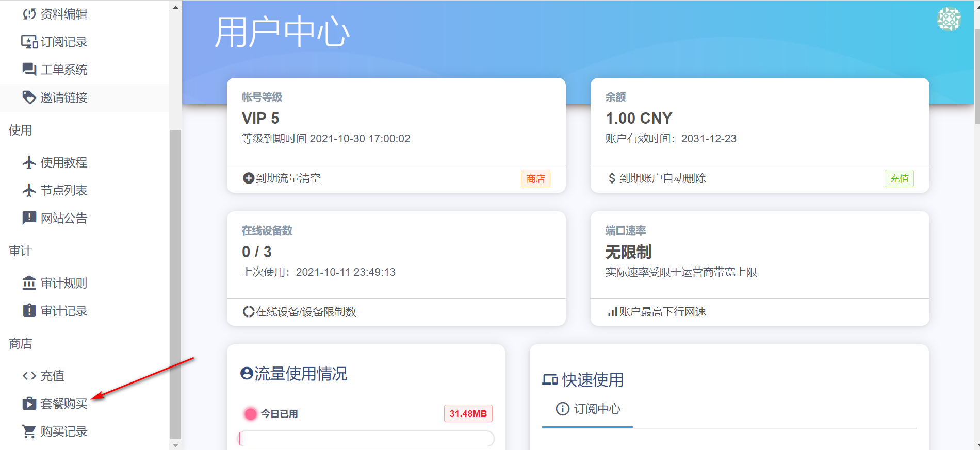Viewport: 980px width, 450px height.
Task: Click the 31.48MB today usage badge
Action: [x=468, y=414]
